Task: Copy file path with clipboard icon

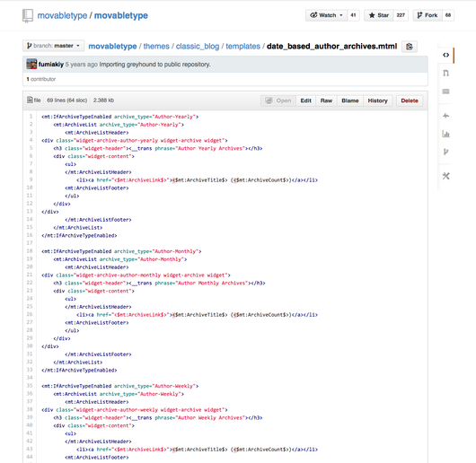Action: tap(410, 47)
